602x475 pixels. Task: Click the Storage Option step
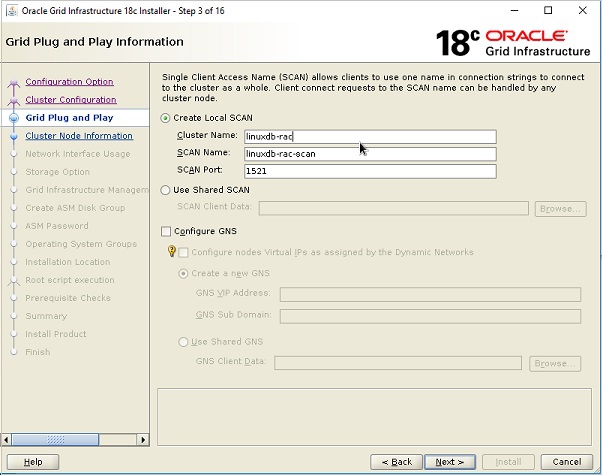click(x=58, y=172)
